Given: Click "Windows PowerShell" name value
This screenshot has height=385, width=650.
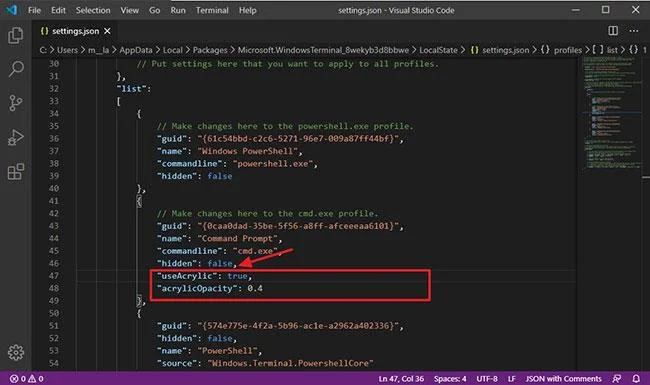Looking at the screenshot, I should coord(247,151).
